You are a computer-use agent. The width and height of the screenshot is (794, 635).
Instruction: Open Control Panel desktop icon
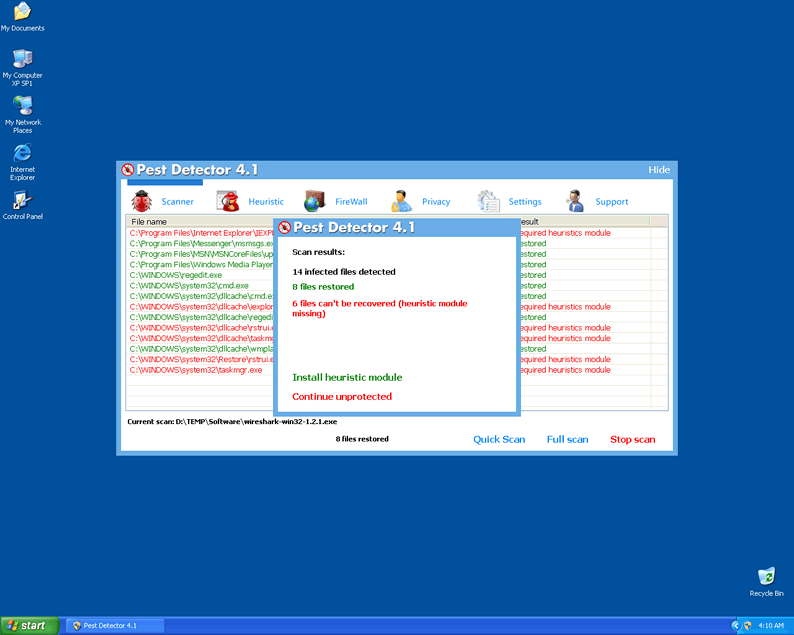coord(22,200)
